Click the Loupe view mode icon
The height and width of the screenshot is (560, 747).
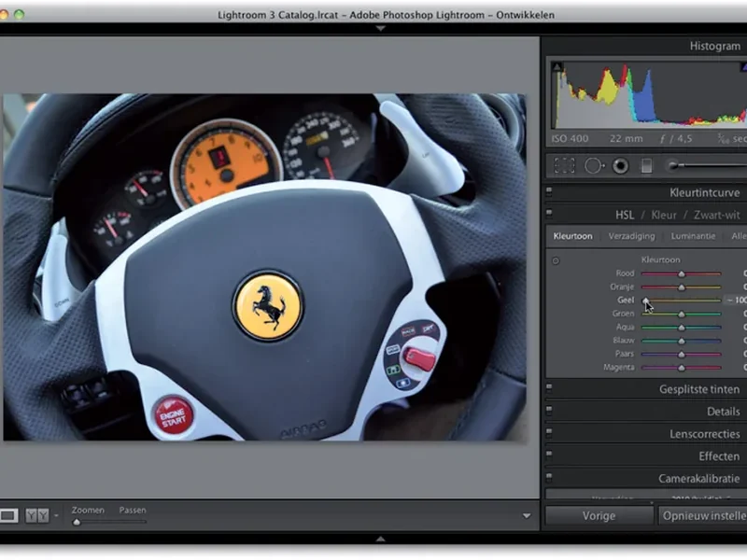click(8, 515)
